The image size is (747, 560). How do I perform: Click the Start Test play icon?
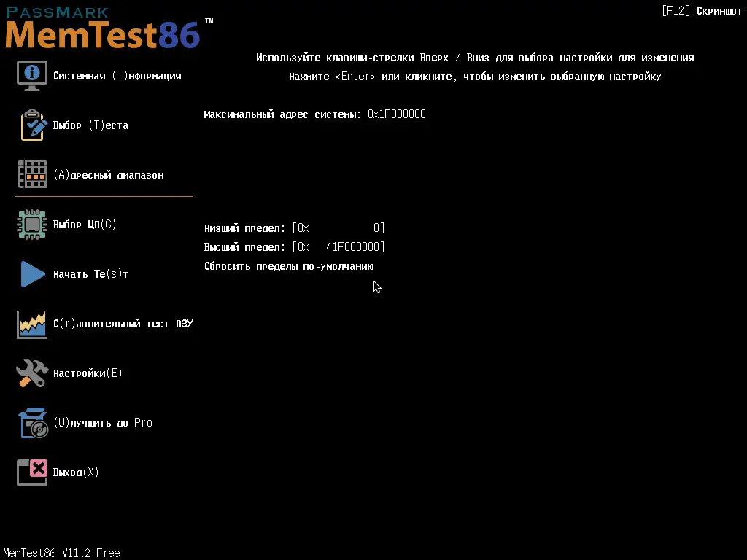point(32,274)
